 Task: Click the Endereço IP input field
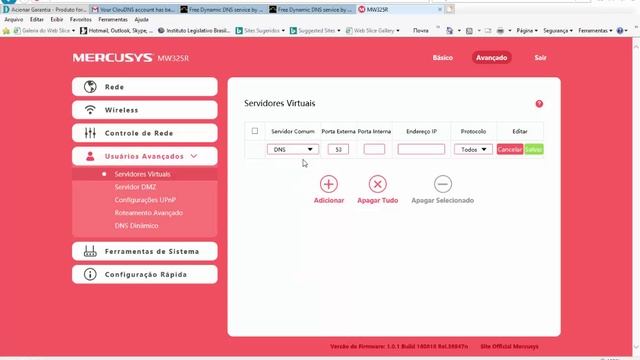point(421,149)
